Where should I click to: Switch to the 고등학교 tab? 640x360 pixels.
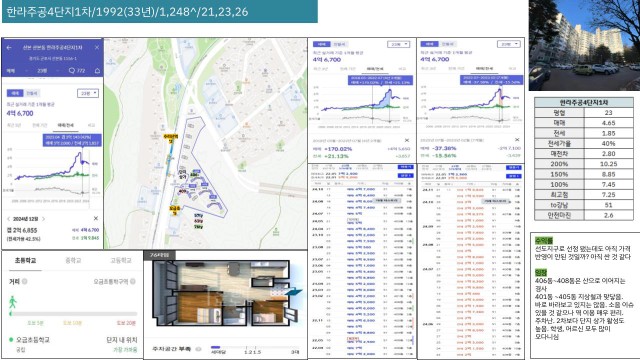coord(121,260)
